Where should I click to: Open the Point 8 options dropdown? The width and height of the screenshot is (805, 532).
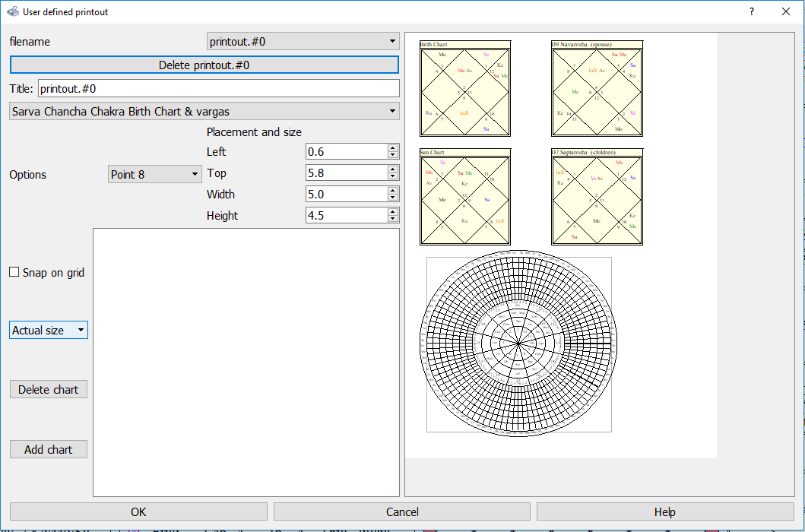coord(154,174)
